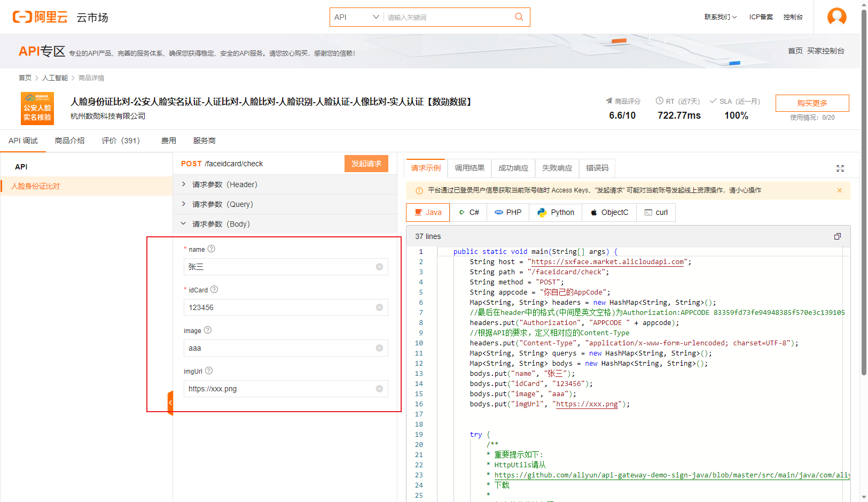Select the PHP language tab
The width and height of the screenshot is (868, 502).
pos(508,212)
